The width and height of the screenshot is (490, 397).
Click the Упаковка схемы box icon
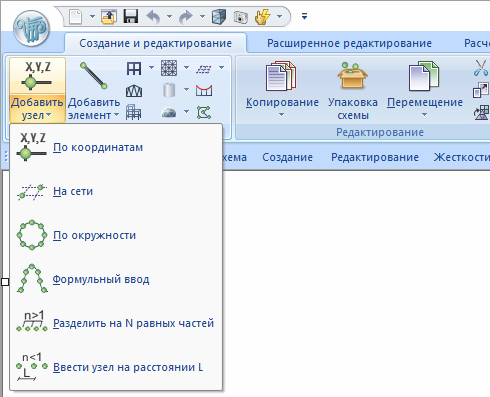352,76
